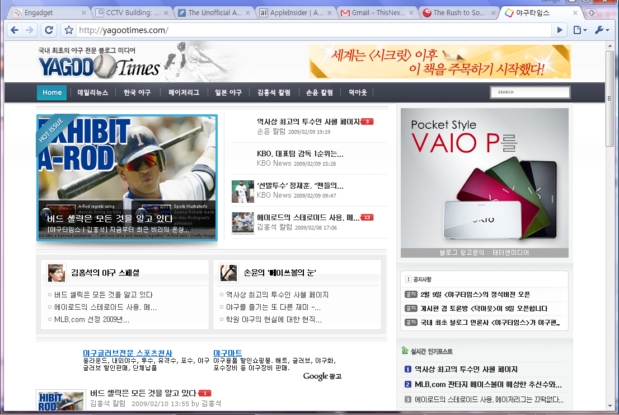Click the Google 광고 label

coord(322,376)
